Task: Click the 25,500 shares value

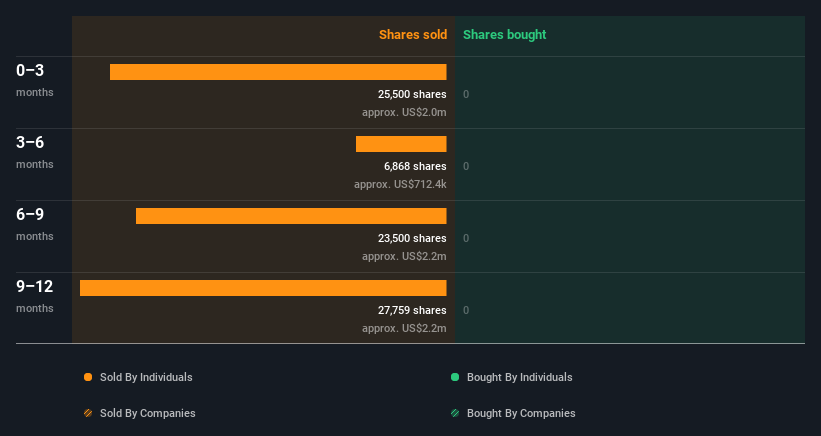Action: (412, 95)
